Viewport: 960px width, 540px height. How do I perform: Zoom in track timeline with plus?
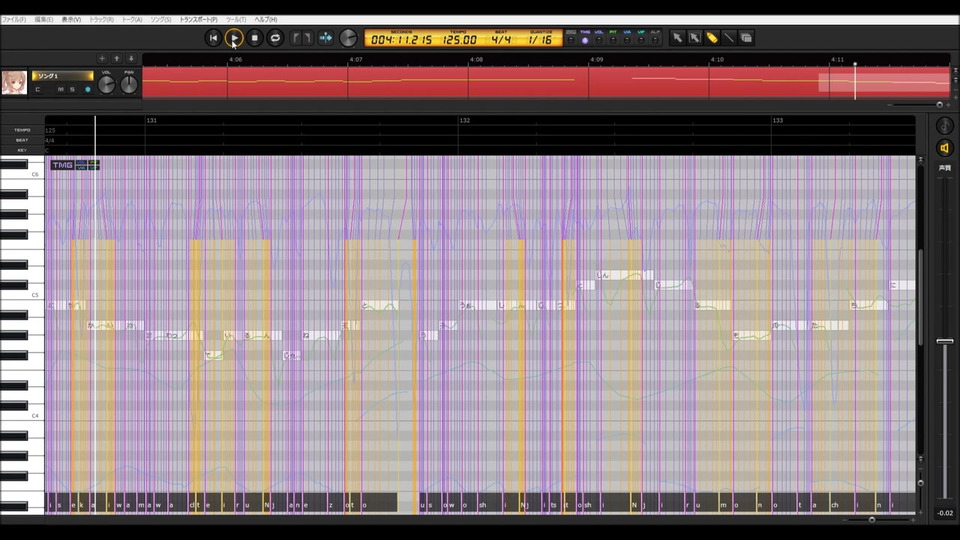(948, 105)
